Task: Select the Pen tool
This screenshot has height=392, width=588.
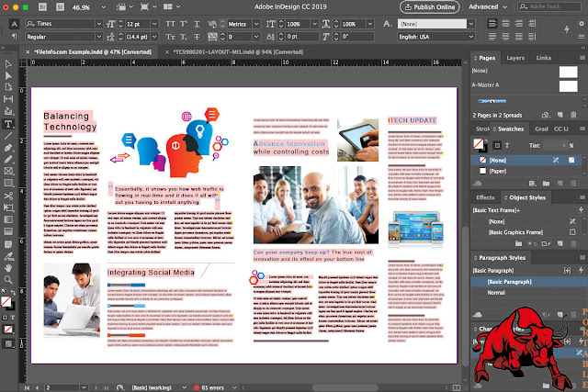Action: click(x=8, y=148)
